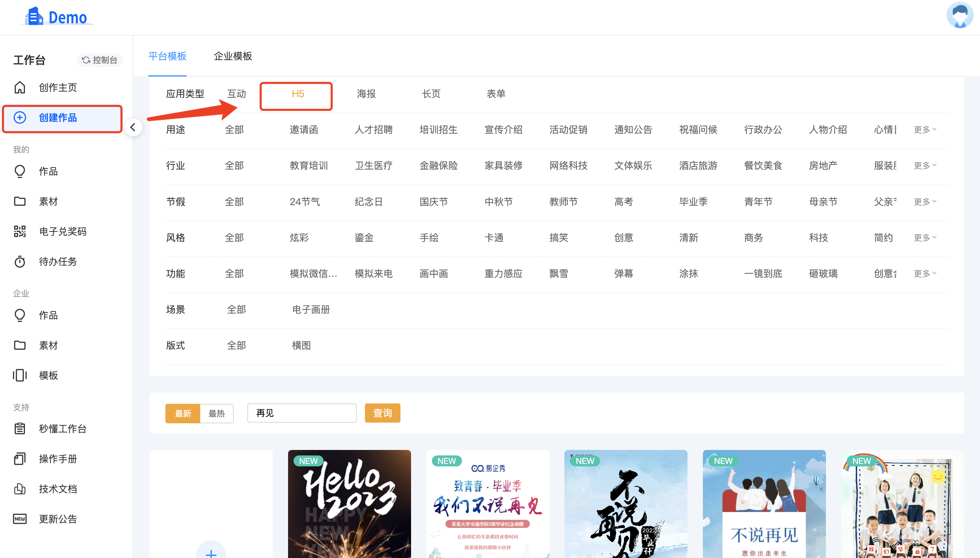Expand 更多 in the 功能 row

click(x=925, y=274)
